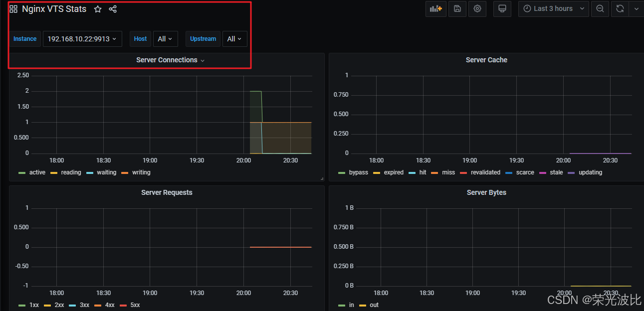Cycle view mode with monitor icon
The image size is (644, 311).
(502, 8)
